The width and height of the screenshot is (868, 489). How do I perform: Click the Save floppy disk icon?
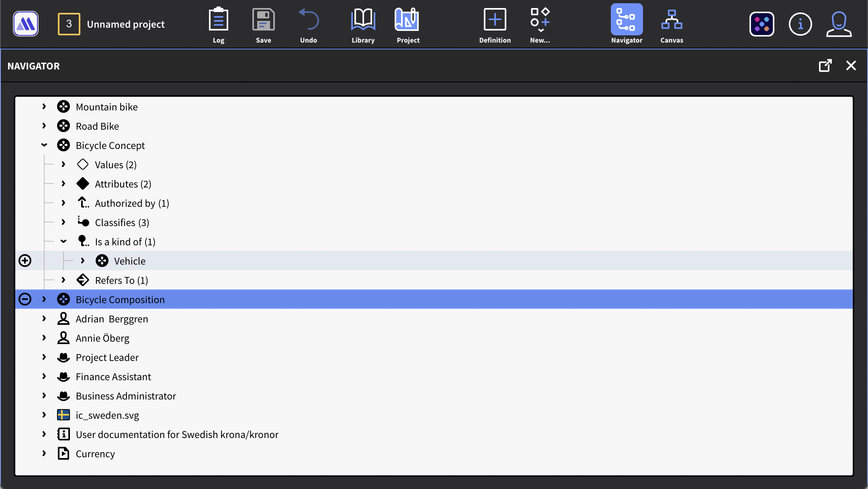click(263, 20)
